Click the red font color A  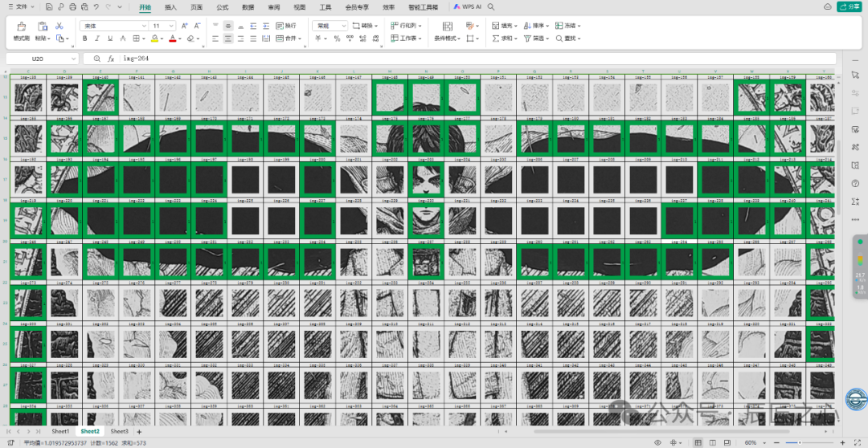tap(173, 39)
